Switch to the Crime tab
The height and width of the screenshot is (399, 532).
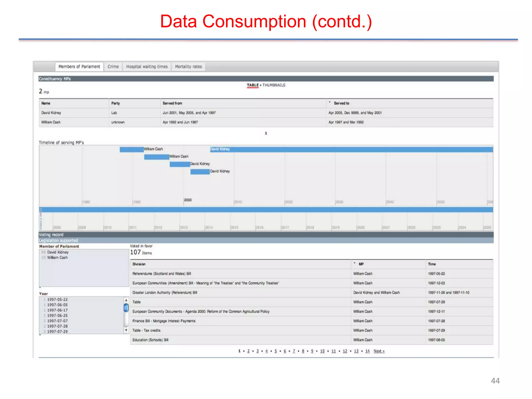[x=113, y=66]
